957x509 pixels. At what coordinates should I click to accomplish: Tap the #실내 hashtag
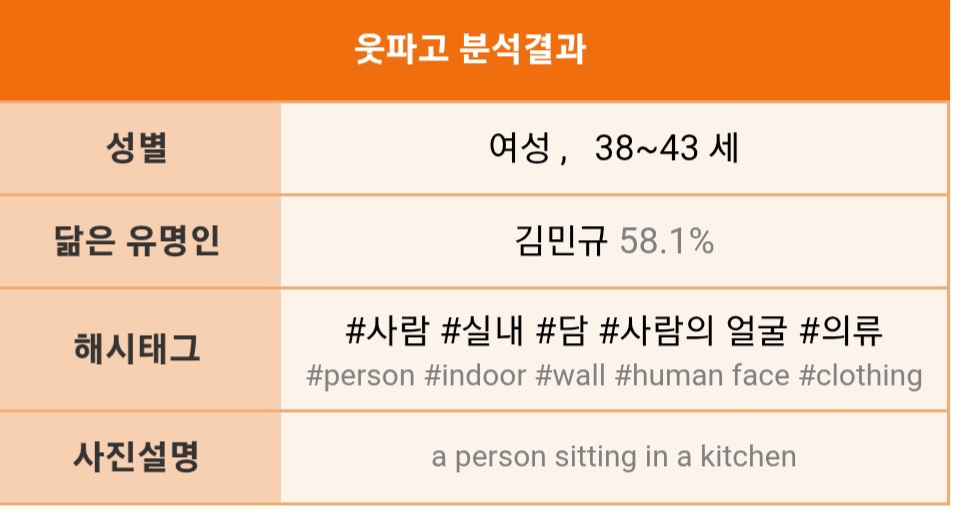coord(483,333)
